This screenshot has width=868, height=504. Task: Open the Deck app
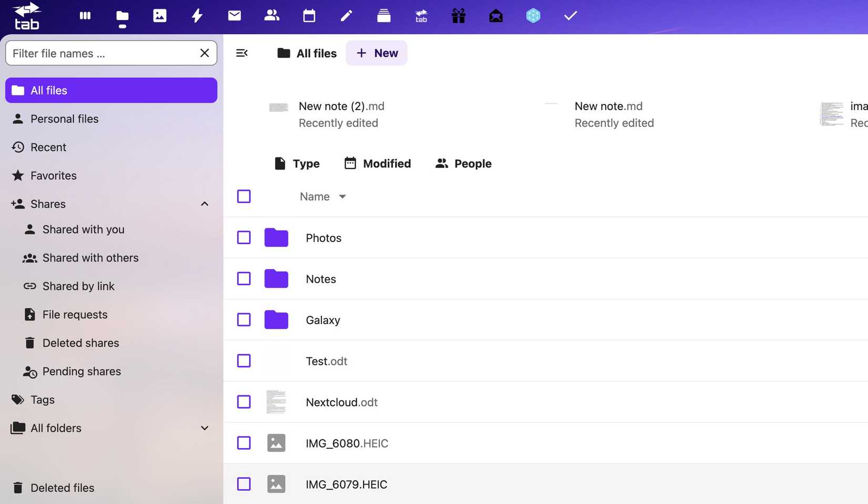click(x=383, y=16)
